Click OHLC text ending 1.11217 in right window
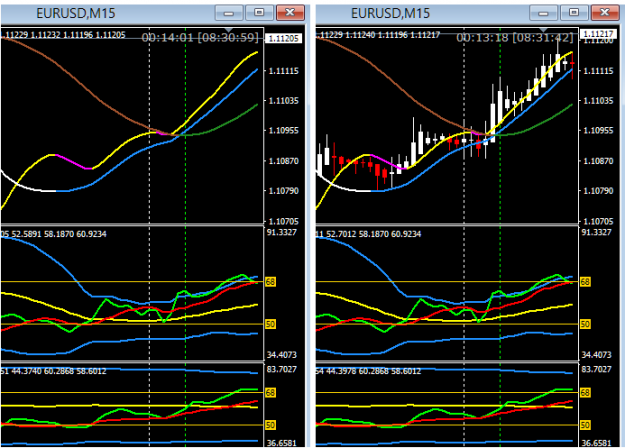 pyautogui.click(x=378, y=35)
